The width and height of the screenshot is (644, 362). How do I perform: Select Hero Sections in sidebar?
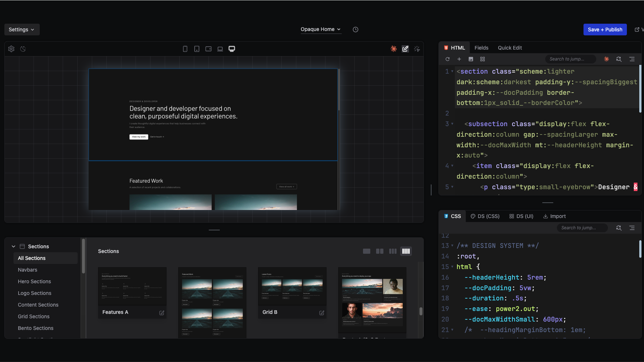tap(34, 281)
